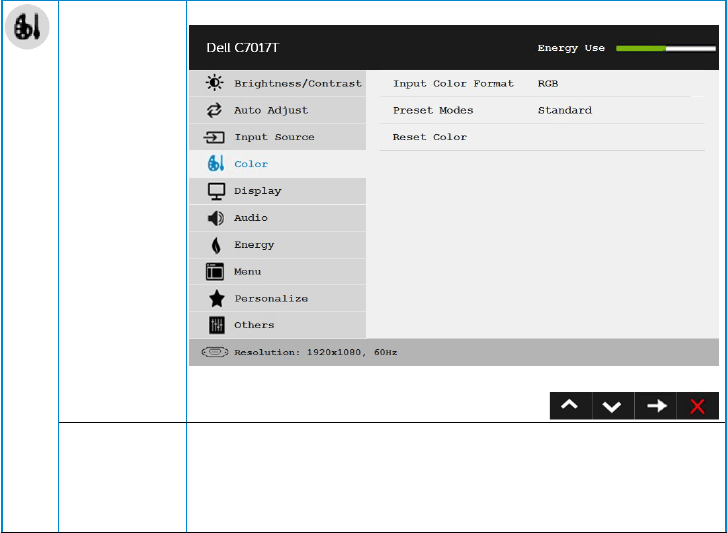
Task: Click the Audio speaker icon
Action: [x=216, y=218]
